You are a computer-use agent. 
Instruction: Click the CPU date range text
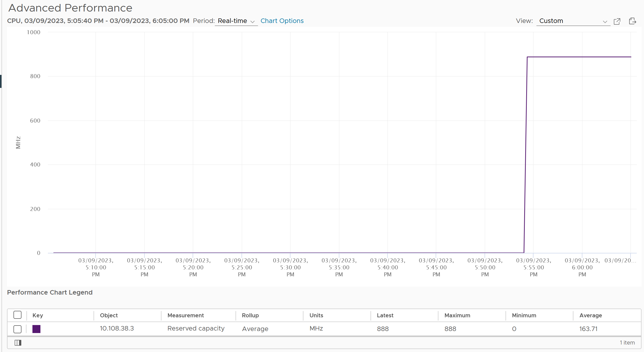[x=98, y=21]
